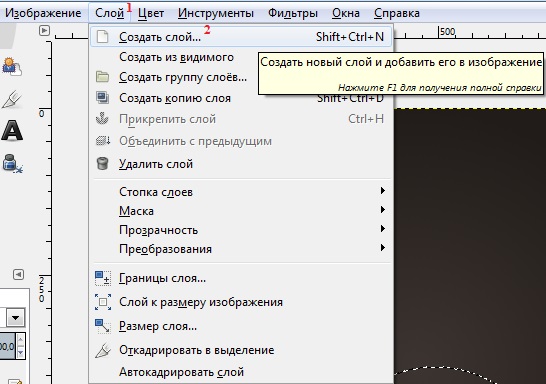The height and width of the screenshot is (384, 546).
Task: Click the numeric value input field
Action: tap(8, 346)
